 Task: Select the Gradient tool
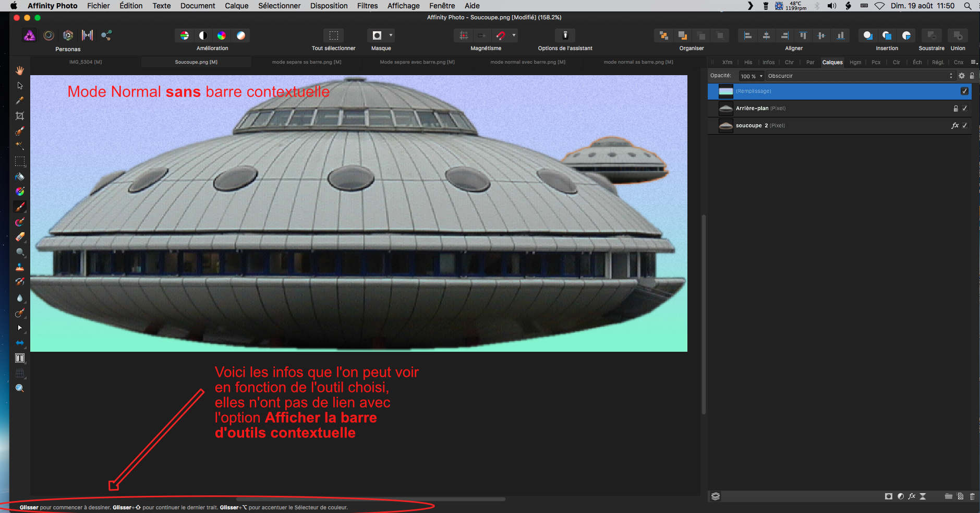20,192
